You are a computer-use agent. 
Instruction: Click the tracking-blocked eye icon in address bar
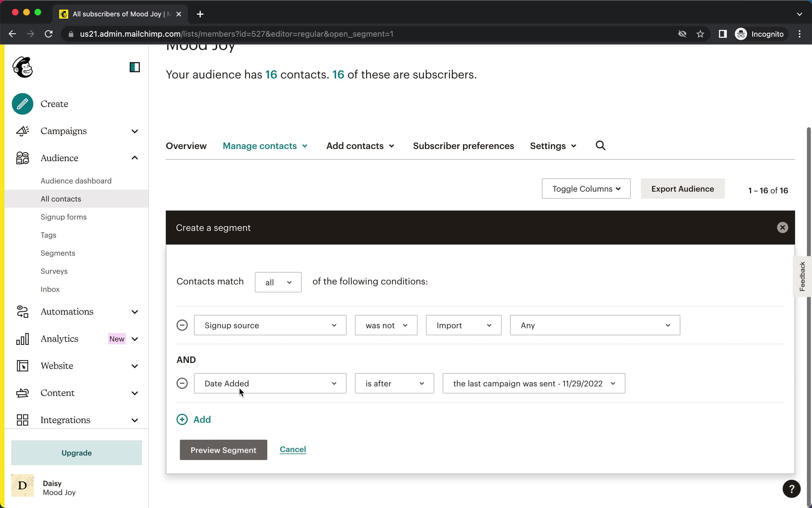682,34
